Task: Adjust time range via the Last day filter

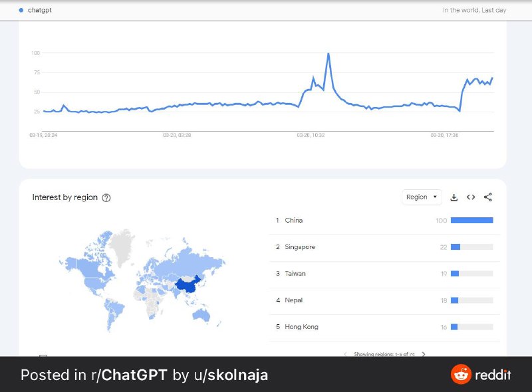Action: [495, 10]
